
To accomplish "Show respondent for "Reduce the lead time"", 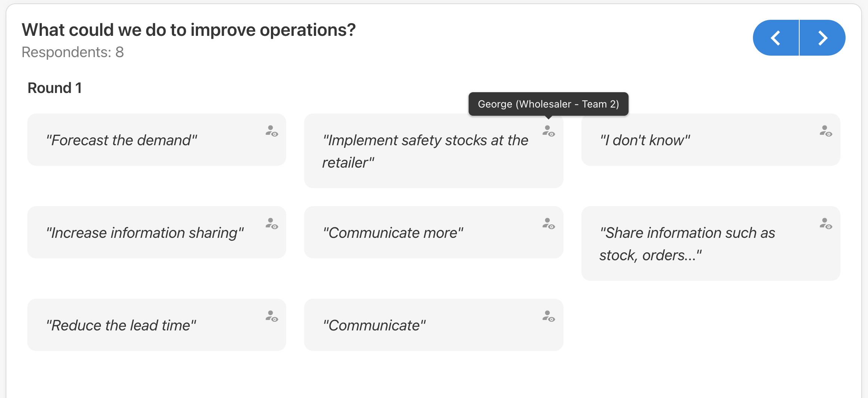I will coord(272,316).
